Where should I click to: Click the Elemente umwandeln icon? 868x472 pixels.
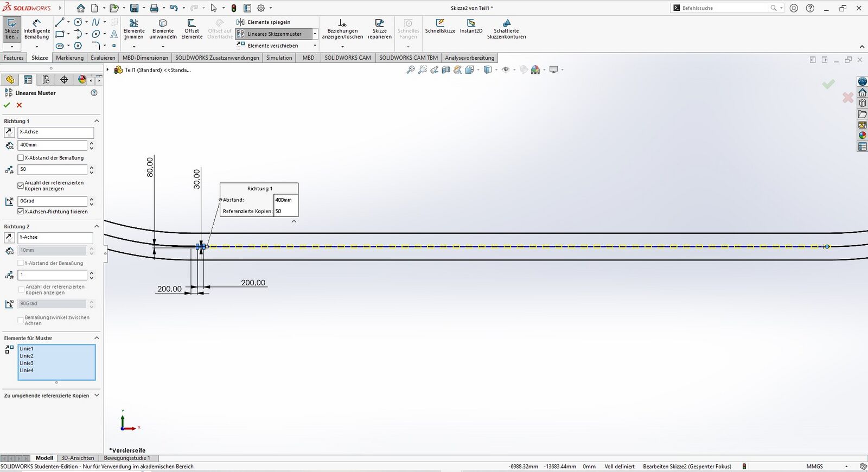163,29
